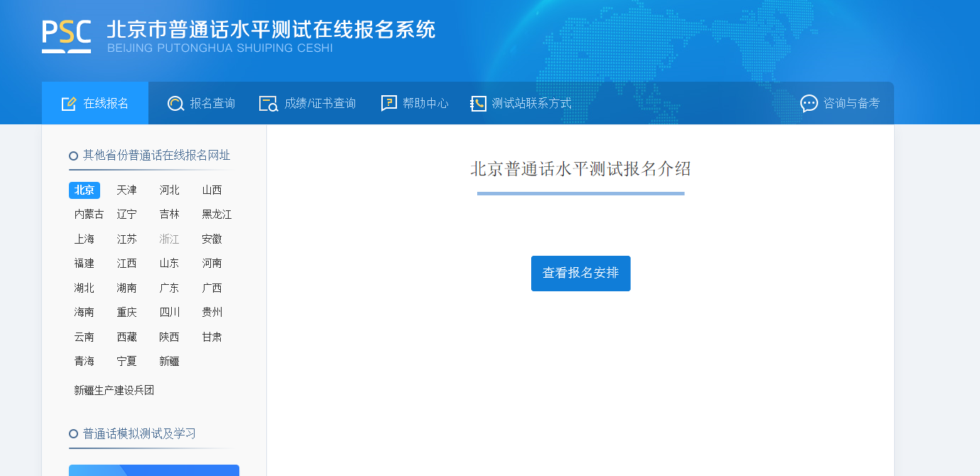This screenshot has height=476, width=980.
Task: Click the PSC logo icon
Action: coord(66,36)
